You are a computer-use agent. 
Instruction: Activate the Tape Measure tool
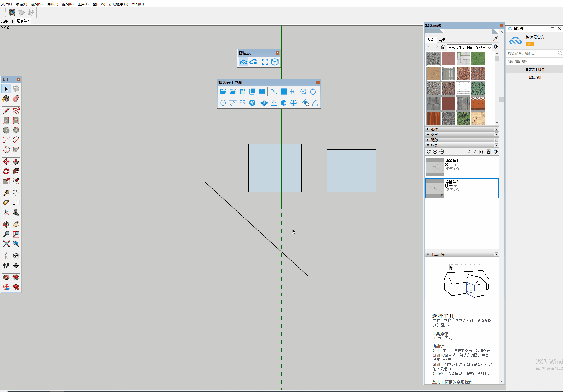(x=6, y=193)
